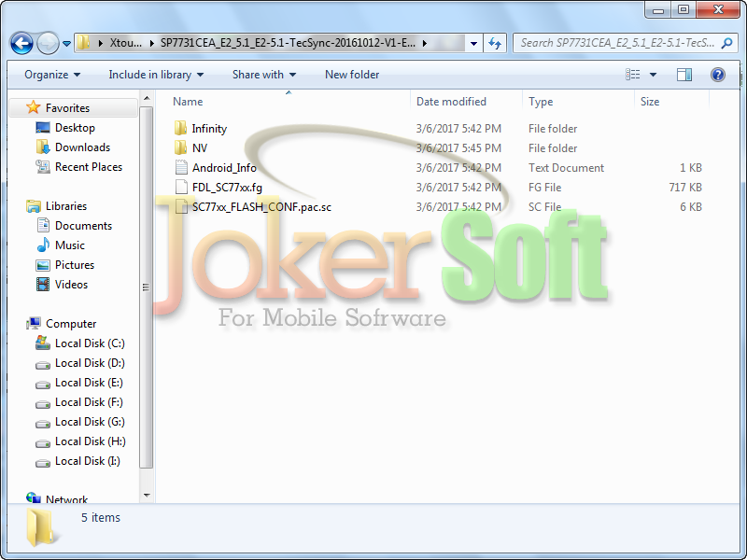Click the FDL_SC77xx.fg file icon

181,188
